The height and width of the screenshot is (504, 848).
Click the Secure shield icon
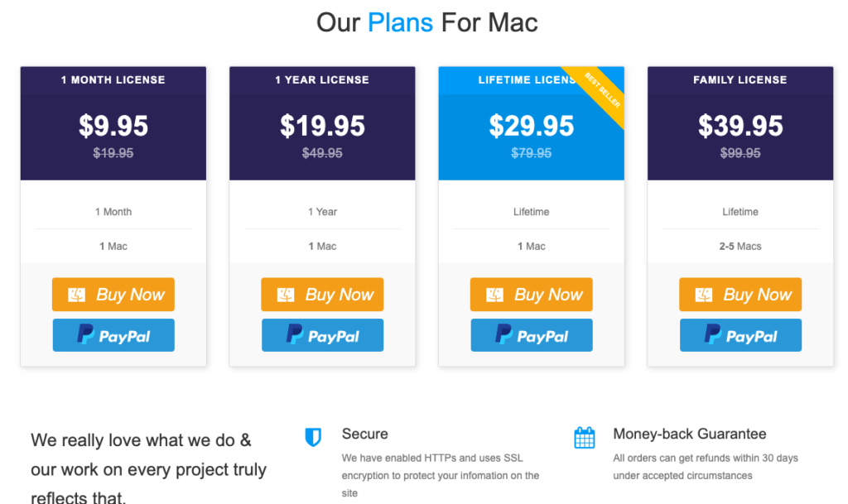[313, 437]
